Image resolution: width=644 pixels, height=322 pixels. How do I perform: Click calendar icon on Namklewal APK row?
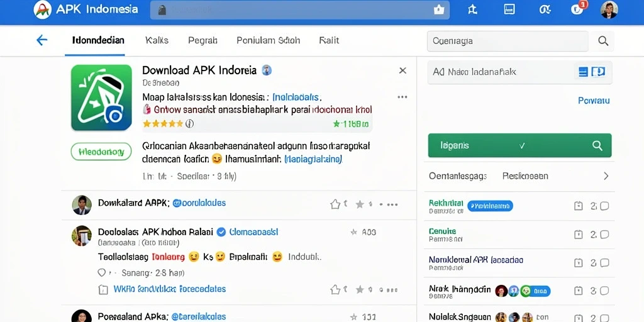579,263
